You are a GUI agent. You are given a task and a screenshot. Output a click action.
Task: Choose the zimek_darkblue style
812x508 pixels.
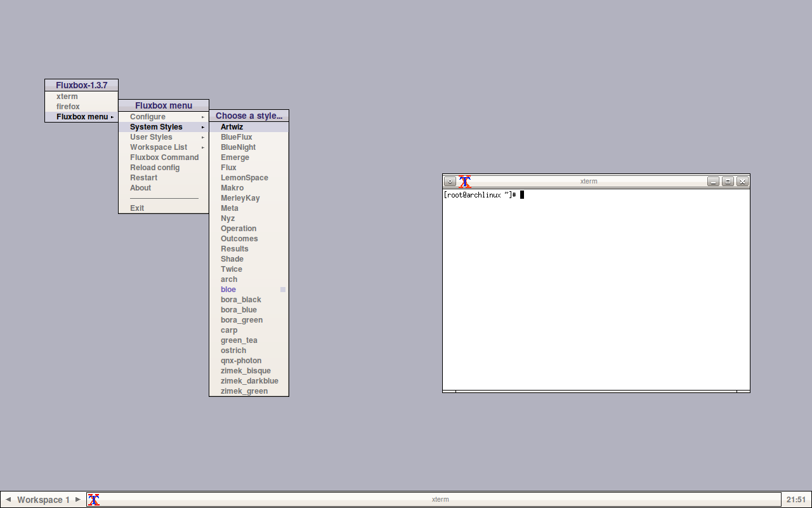coord(249,381)
